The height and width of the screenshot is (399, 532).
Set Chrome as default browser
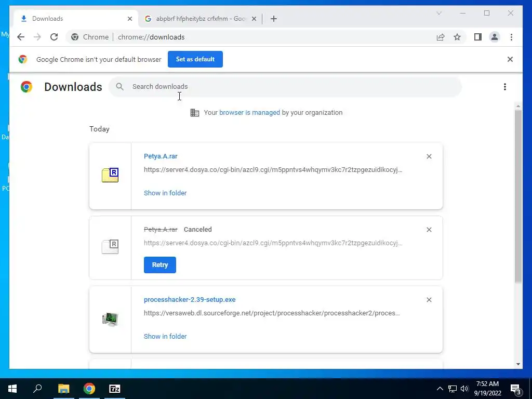click(195, 59)
